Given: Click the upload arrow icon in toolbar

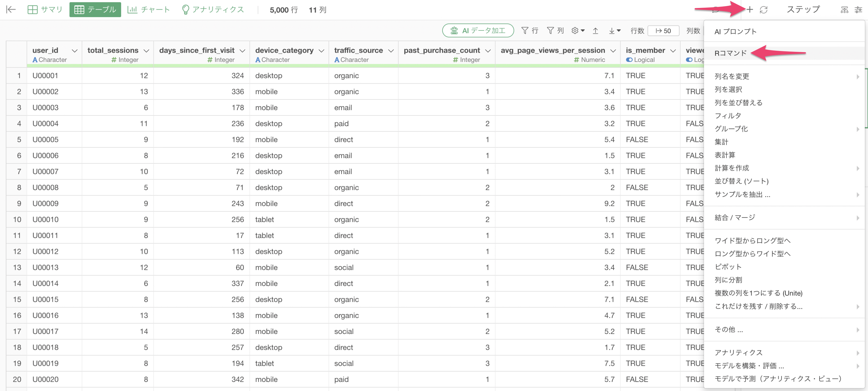Looking at the screenshot, I should 595,31.
